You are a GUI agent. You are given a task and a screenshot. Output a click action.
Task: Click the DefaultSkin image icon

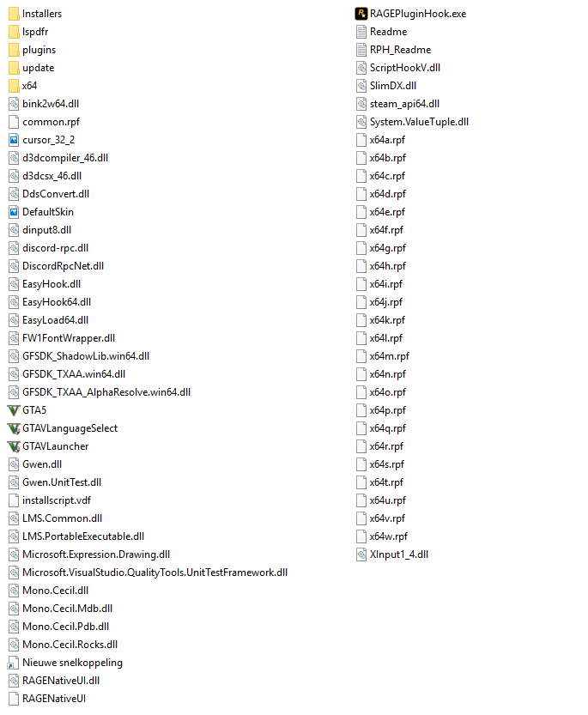click(14, 212)
